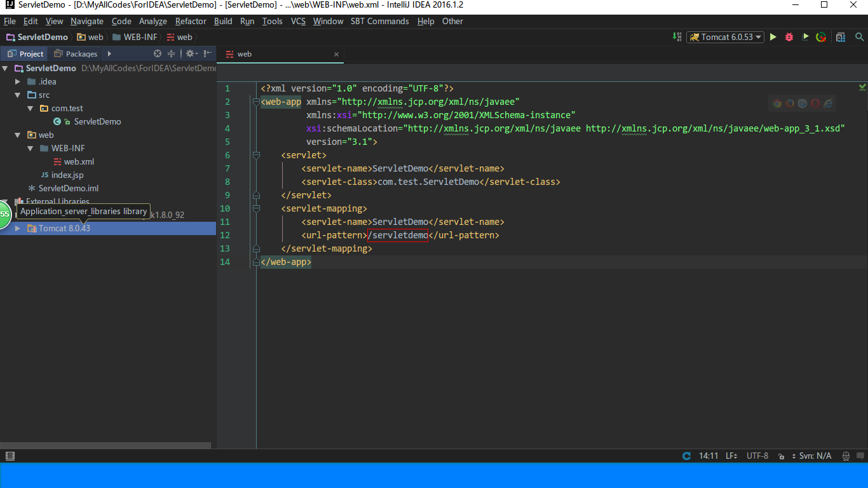Open Project panel gear settings dropdown

click(x=191, y=54)
